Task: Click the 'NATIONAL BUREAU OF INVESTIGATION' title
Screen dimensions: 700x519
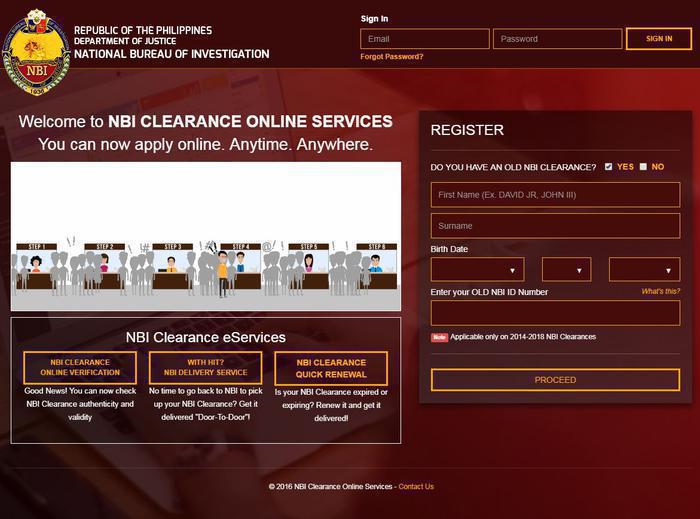Action: [x=172, y=54]
